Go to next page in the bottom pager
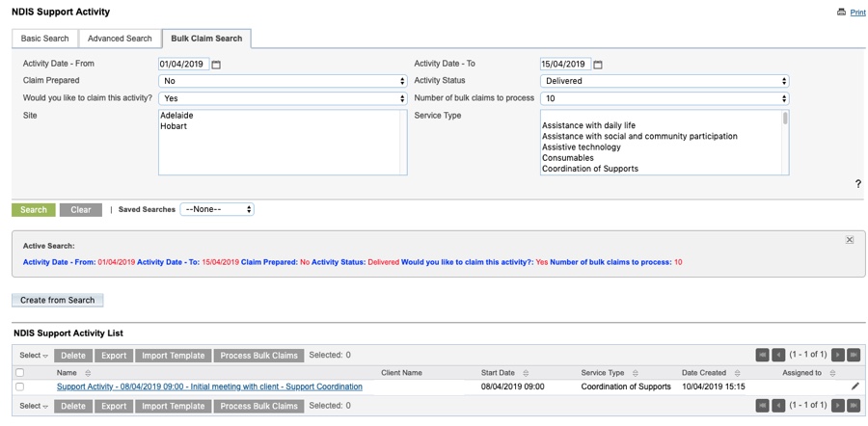 (837, 406)
